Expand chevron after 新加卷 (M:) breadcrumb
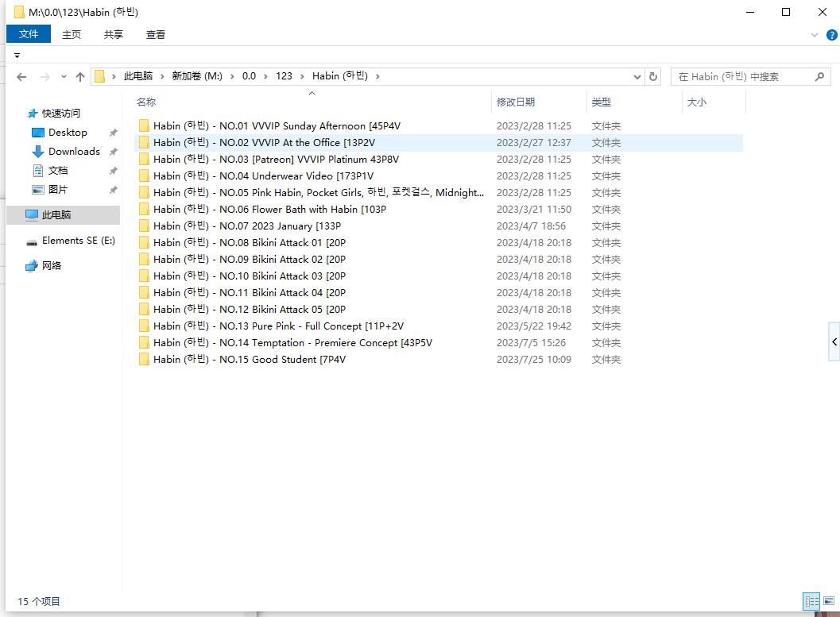The width and height of the screenshot is (840, 617). 232,76
